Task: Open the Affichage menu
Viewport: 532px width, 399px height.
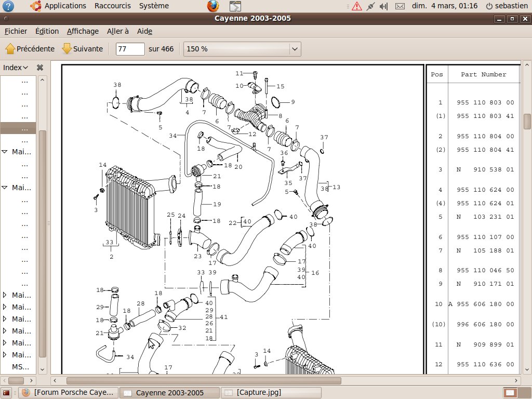Action: pyautogui.click(x=83, y=31)
